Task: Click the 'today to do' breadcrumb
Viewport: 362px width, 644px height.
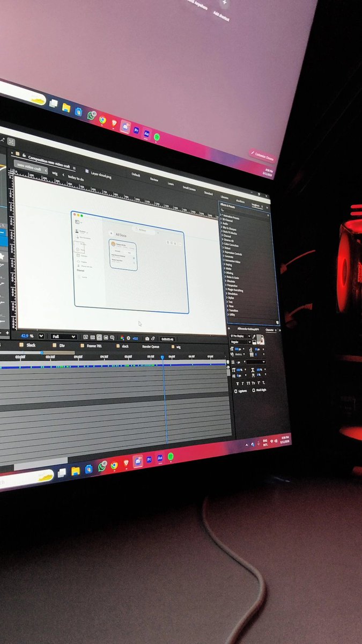Action: coord(76,178)
